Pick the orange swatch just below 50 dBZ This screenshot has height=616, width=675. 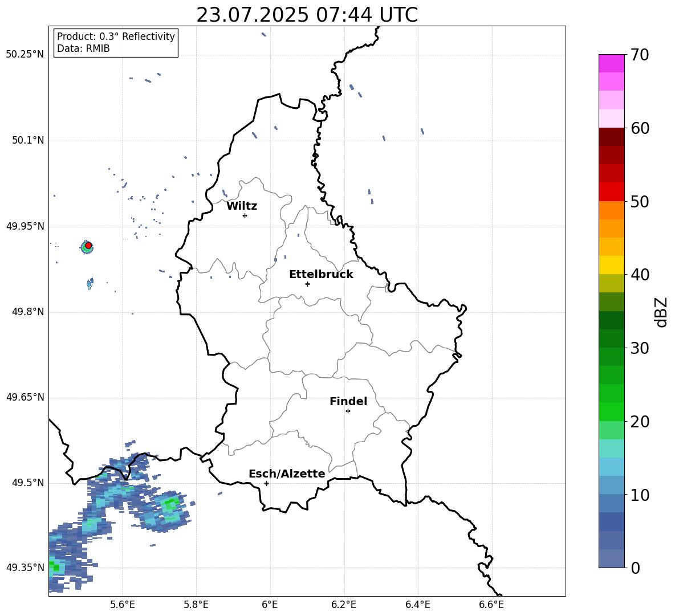coord(611,210)
